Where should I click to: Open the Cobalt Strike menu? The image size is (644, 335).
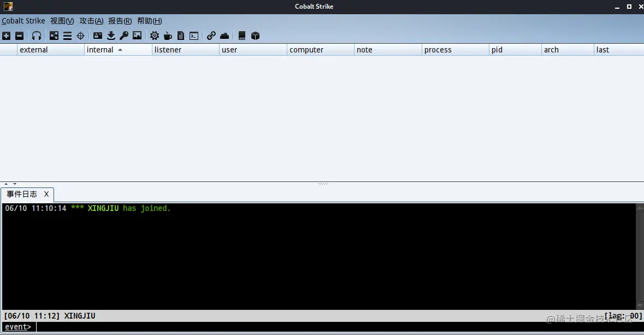click(x=23, y=21)
